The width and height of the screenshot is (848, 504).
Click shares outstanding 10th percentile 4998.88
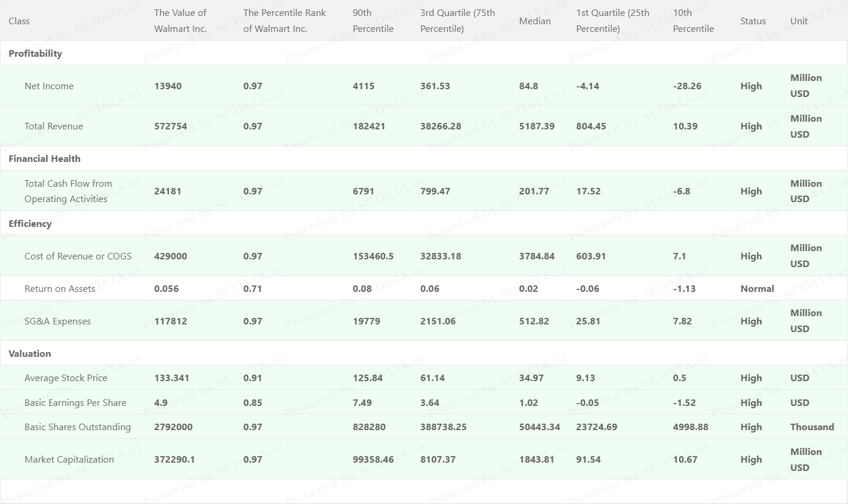coord(691,427)
